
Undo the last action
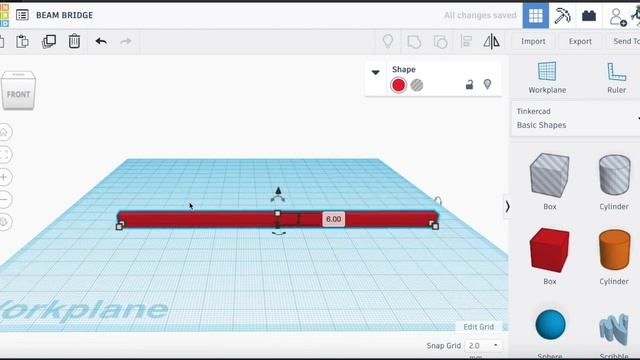point(101,41)
